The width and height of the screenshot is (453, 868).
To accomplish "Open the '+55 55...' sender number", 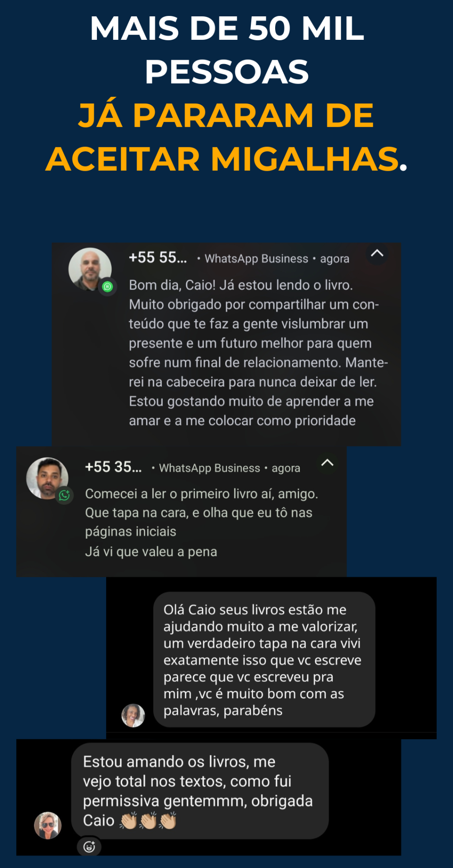I will click(x=158, y=257).
